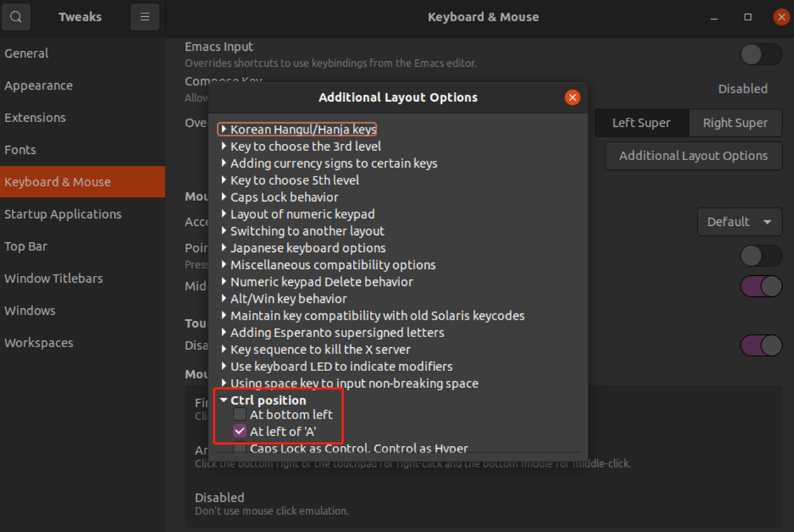The height and width of the screenshot is (532, 794).
Task: Select Left Super overview shortcut
Action: (x=641, y=123)
